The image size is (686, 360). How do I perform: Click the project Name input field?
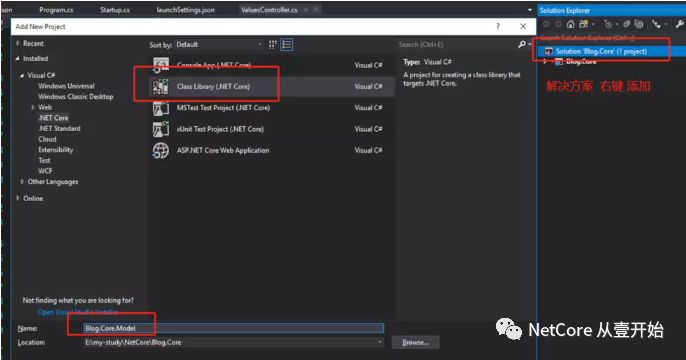pos(234,328)
